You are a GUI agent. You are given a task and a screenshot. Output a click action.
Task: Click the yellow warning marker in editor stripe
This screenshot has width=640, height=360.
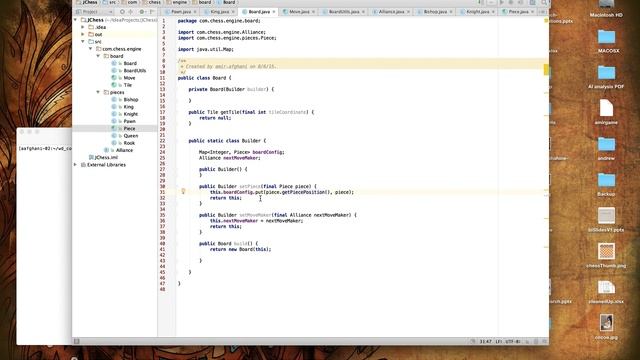coord(546,70)
